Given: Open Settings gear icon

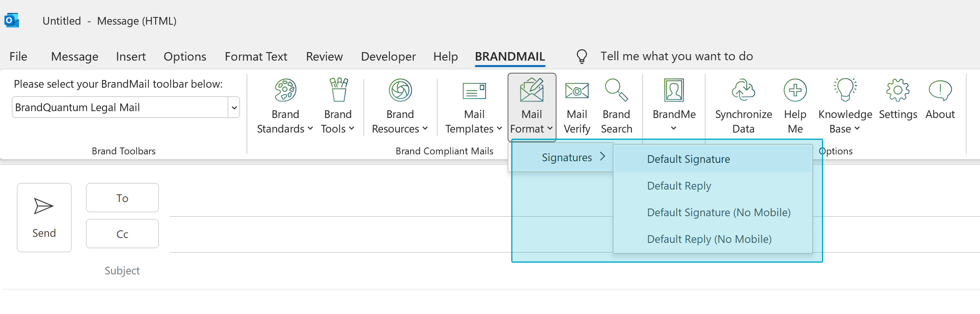Looking at the screenshot, I should pyautogui.click(x=898, y=90).
